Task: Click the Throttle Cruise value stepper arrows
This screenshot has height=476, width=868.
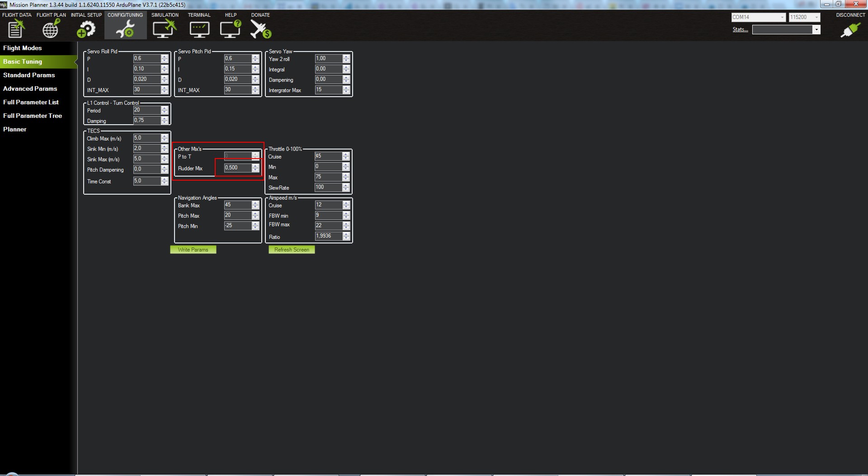Action: (x=346, y=156)
